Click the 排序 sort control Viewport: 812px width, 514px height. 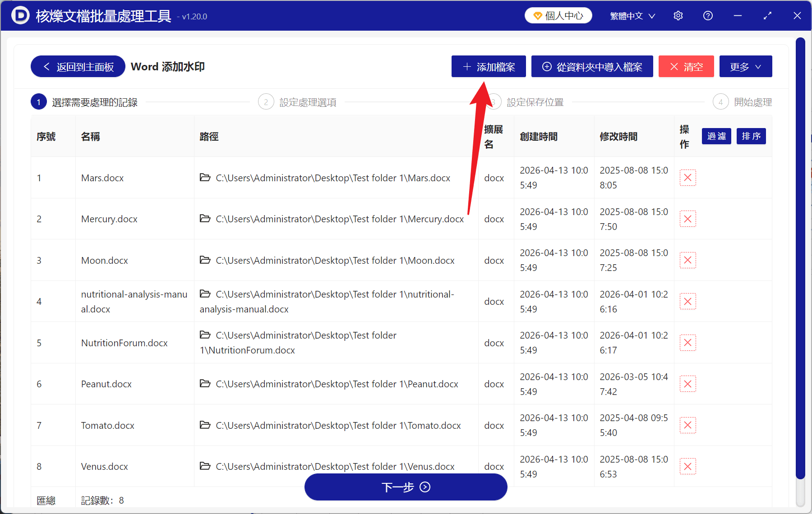(751, 136)
